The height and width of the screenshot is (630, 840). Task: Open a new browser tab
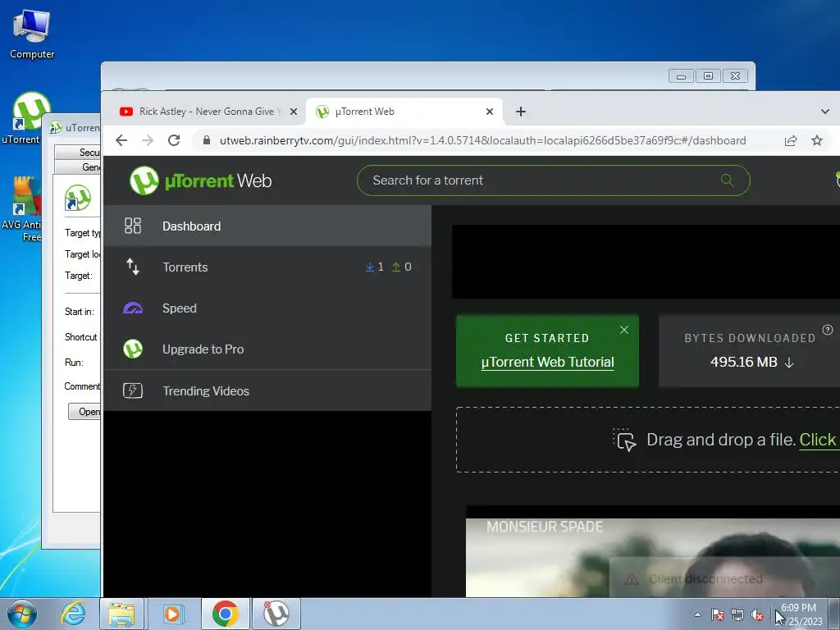coord(521,112)
